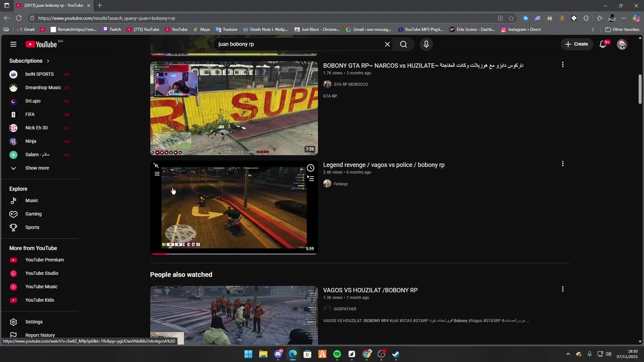Open Steam from the taskbar
The image size is (644, 362).
[396, 354]
